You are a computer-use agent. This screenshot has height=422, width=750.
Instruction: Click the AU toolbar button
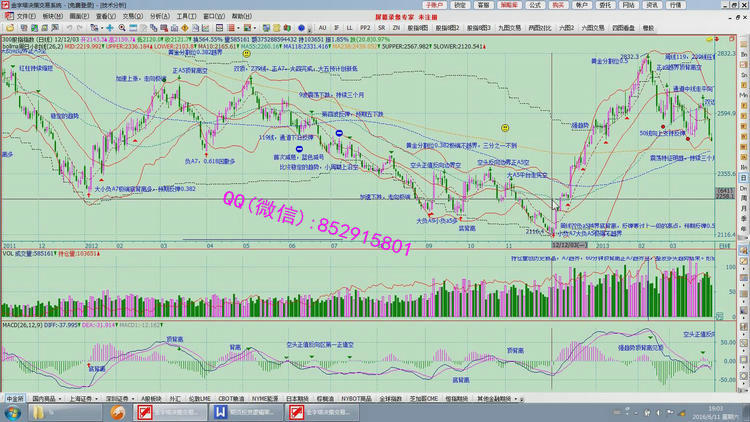point(321,28)
